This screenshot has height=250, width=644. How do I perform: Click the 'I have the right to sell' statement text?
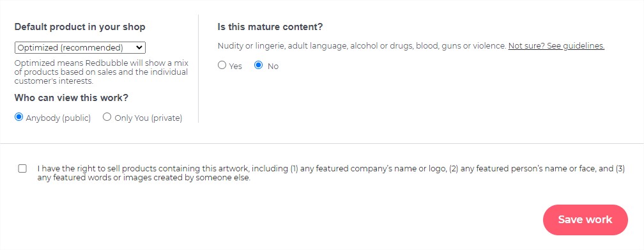(x=331, y=173)
